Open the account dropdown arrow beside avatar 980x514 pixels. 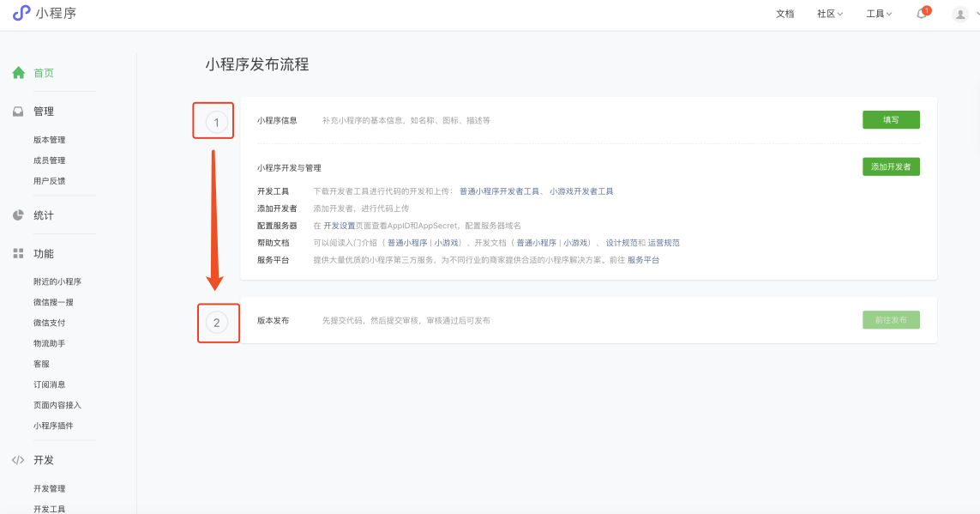pos(977,14)
